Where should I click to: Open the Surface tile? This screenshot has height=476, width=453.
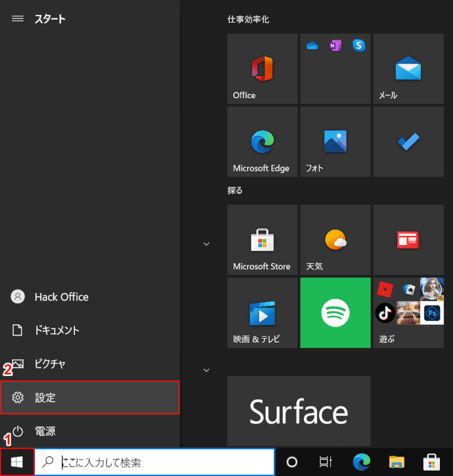299,411
